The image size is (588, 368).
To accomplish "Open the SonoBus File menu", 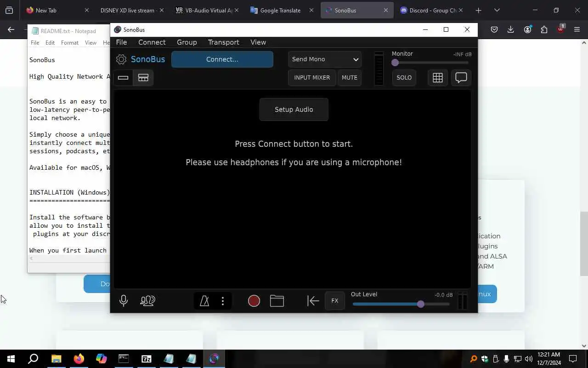I will click(x=122, y=42).
